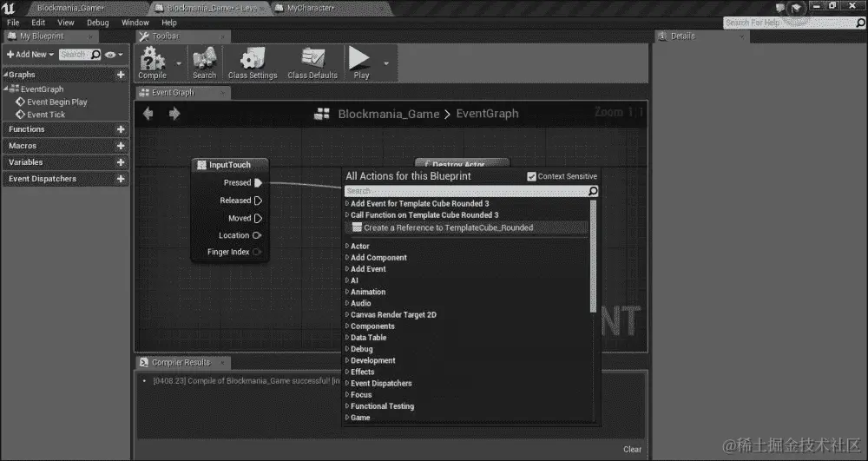Open the Compile options dropdown arrow
The width and height of the screenshot is (868, 461).
tap(178, 63)
